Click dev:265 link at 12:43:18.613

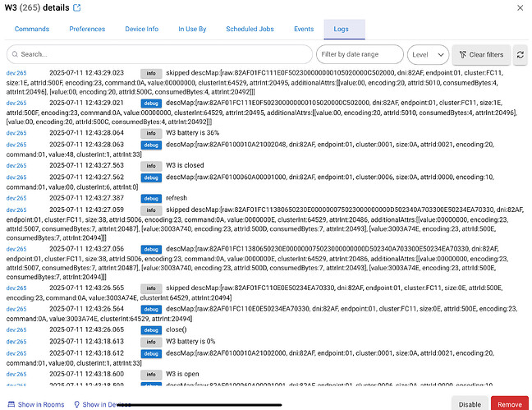16,342
